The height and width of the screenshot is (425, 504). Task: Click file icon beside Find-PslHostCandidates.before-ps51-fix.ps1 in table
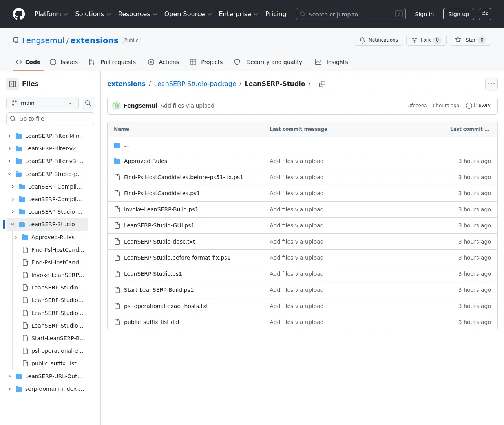pos(117,177)
